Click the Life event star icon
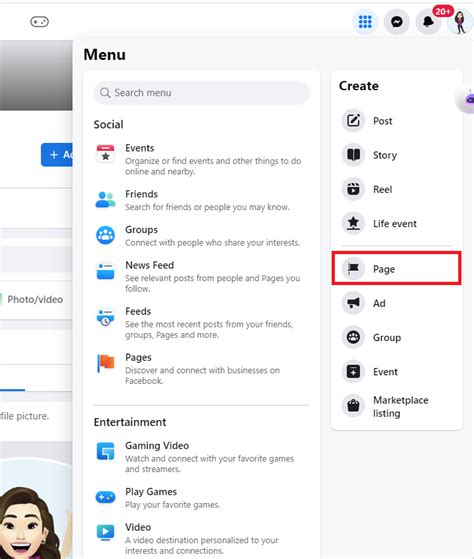The height and width of the screenshot is (559, 474). point(353,223)
